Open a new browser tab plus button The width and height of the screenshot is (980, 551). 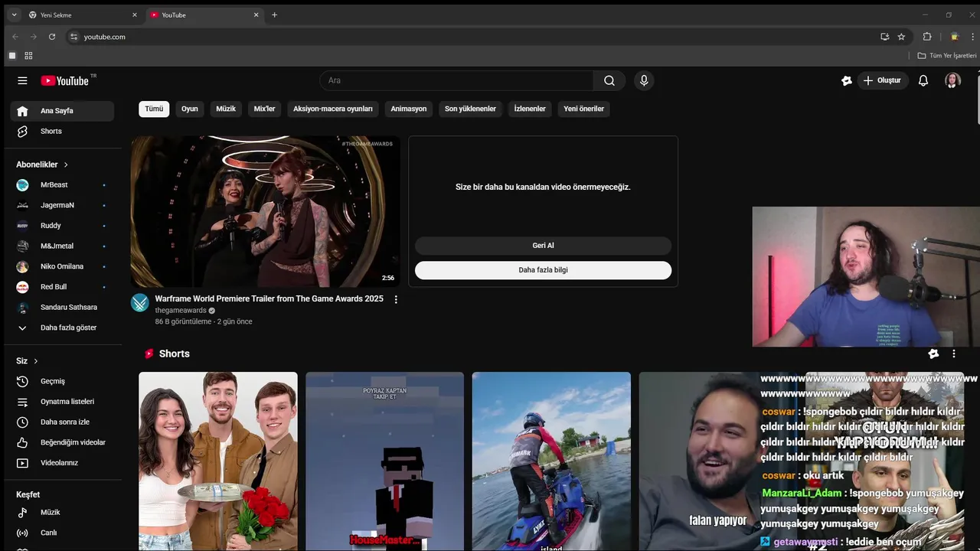coord(274,15)
